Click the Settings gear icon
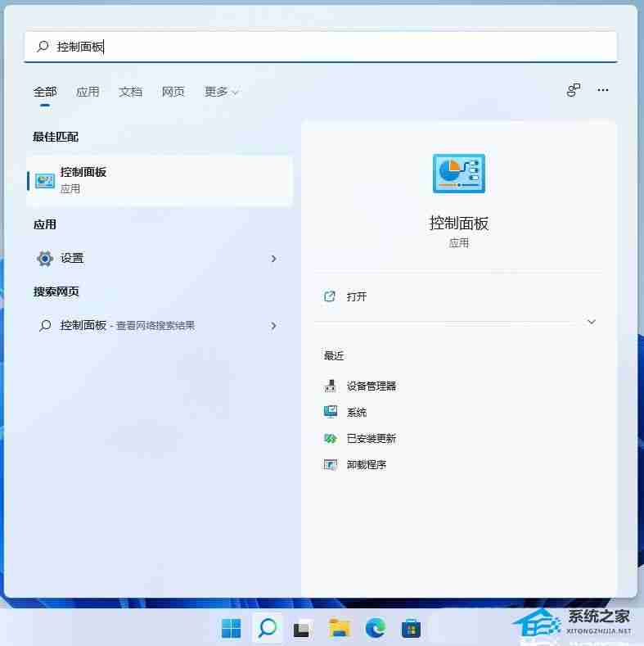 point(45,259)
